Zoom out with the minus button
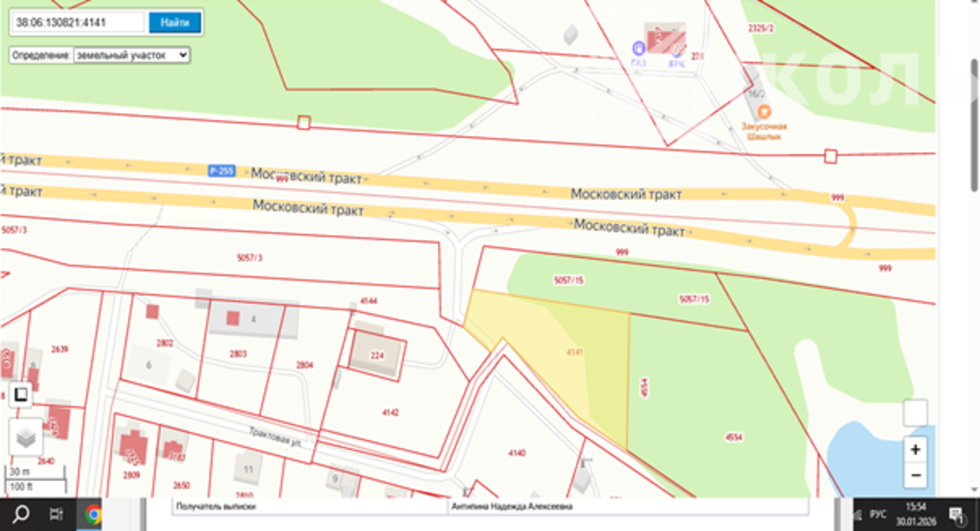The image size is (980, 531). click(915, 475)
